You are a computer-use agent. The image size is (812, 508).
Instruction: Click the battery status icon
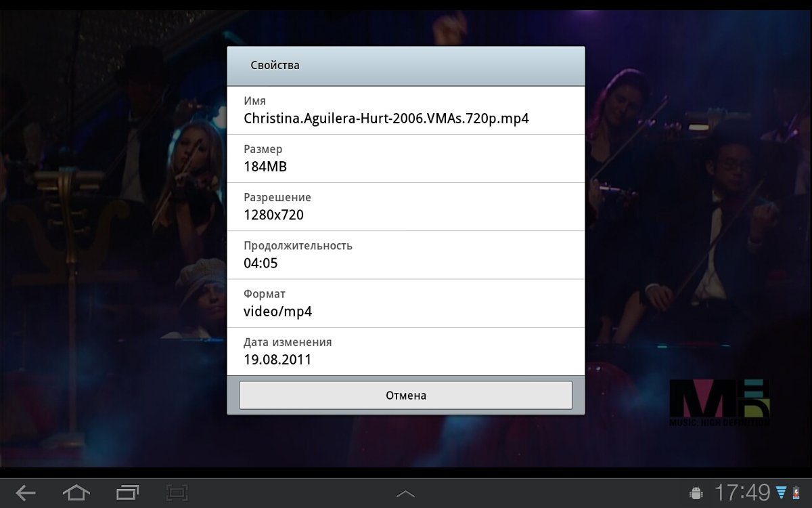pyautogui.click(x=796, y=492)
